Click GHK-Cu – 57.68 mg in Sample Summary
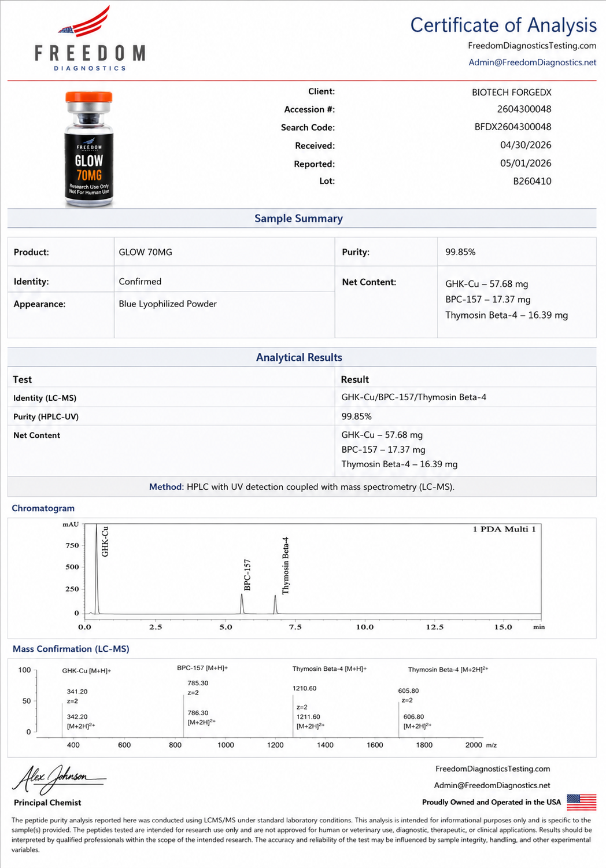Image resolution: width=606 pixels, height=868 pixels. (486, 284)
